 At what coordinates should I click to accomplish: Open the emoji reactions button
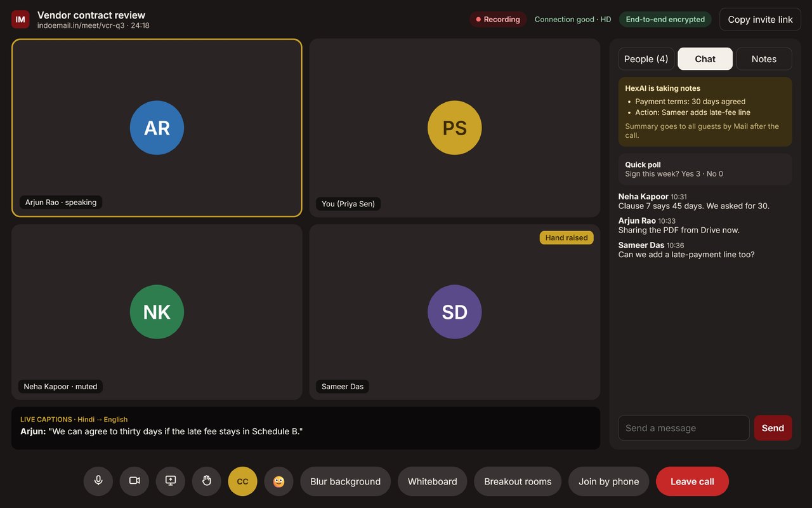pos(279,481)
